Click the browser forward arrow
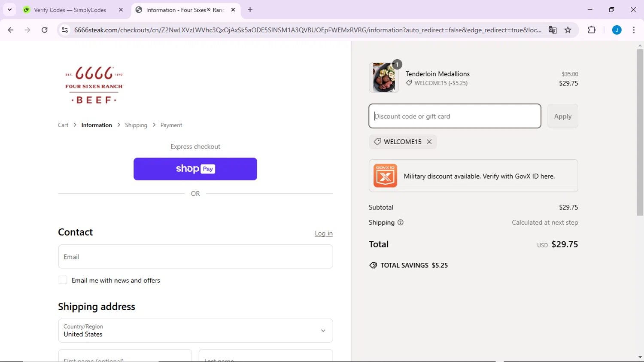 27,30
